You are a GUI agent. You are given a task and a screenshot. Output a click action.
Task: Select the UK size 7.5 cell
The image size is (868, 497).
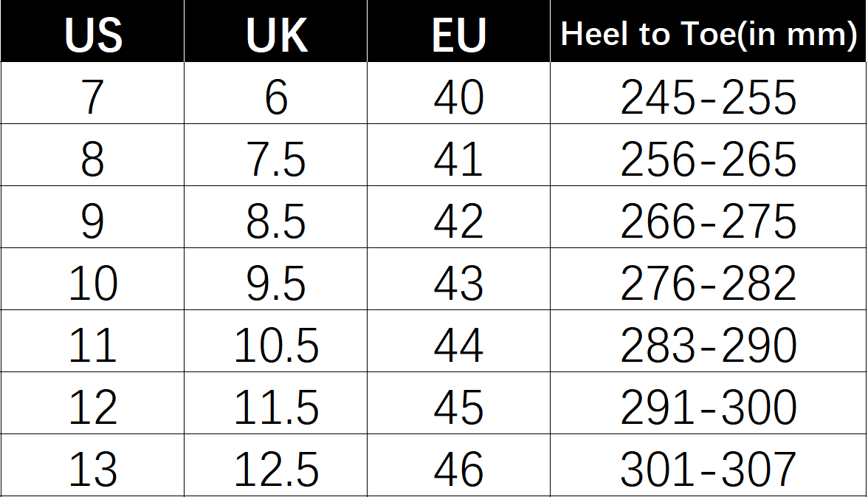[276, 155]
